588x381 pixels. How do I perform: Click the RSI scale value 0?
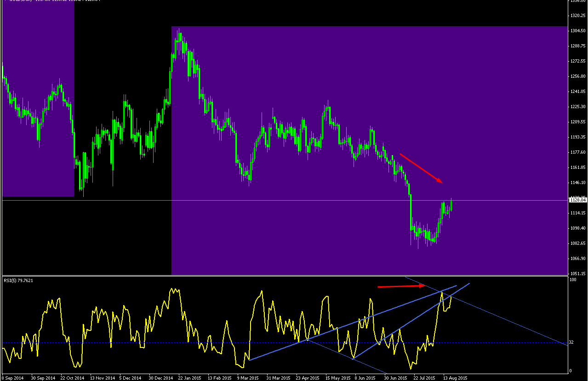[571, 371]
